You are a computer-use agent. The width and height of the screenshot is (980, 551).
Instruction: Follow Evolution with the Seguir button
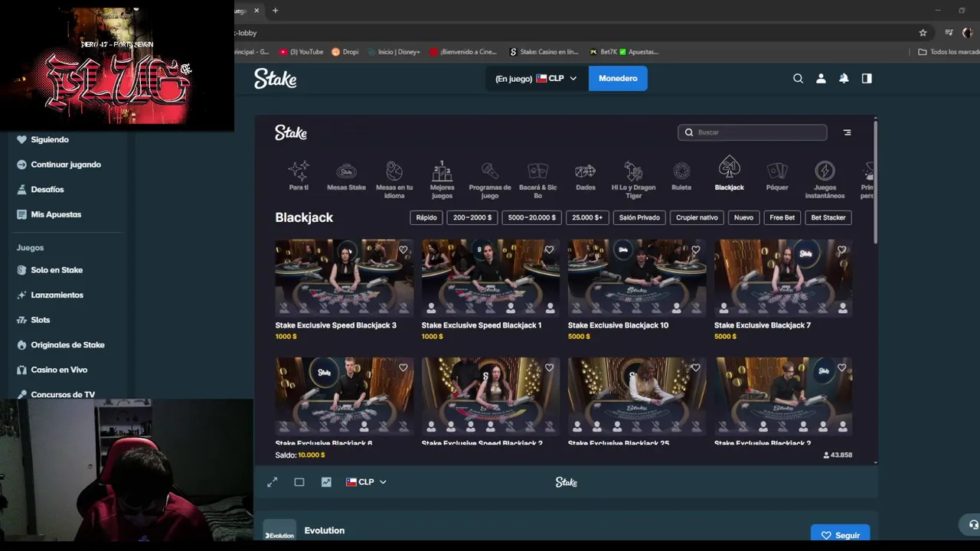pyautogui.click(x=840, y=535)
